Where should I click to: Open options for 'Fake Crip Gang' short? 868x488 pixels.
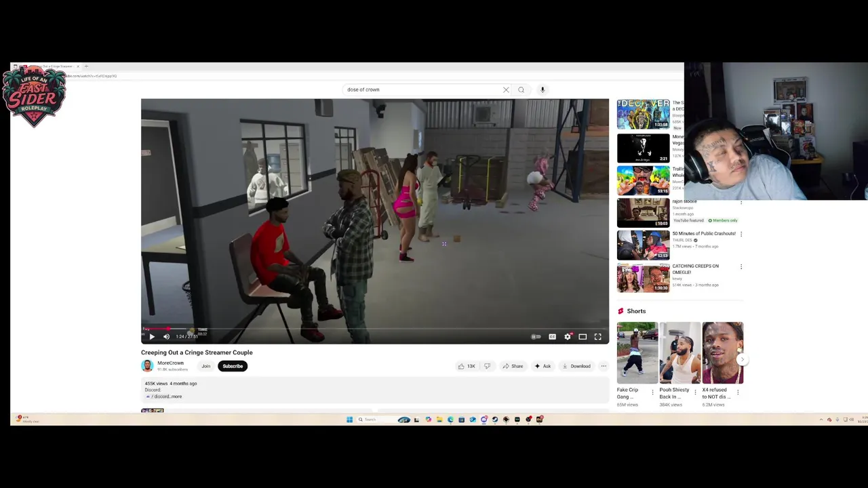(653, 392)
